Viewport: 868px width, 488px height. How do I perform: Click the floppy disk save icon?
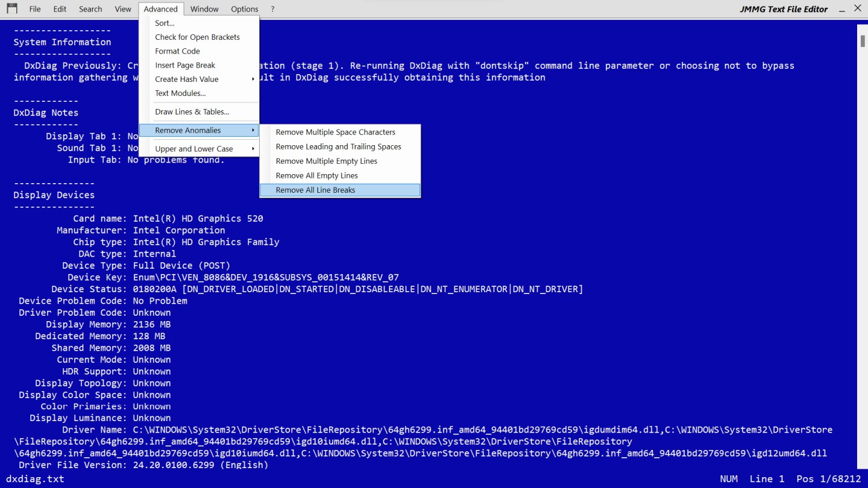point(11,8)
